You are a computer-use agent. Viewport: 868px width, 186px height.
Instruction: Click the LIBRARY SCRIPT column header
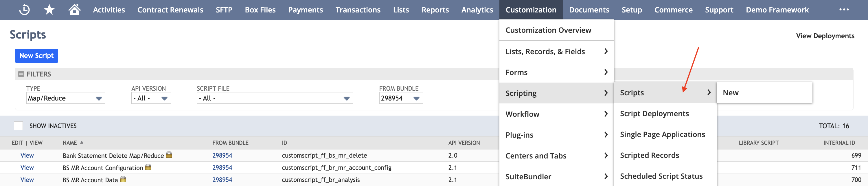(759, 143)
